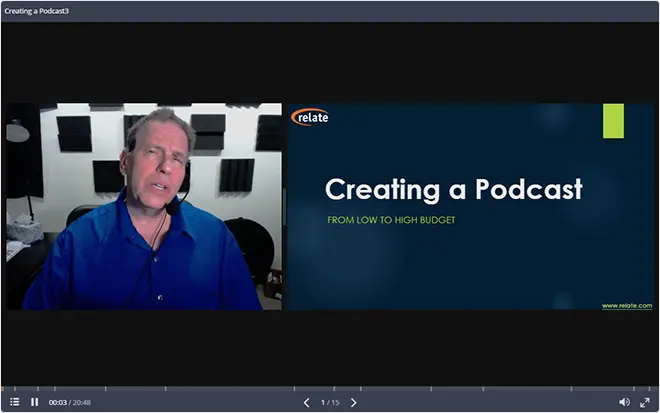Screen dimensions: 660x413
Task: Open the www.relate.com link on slide
Action: [x=627, y=306]
